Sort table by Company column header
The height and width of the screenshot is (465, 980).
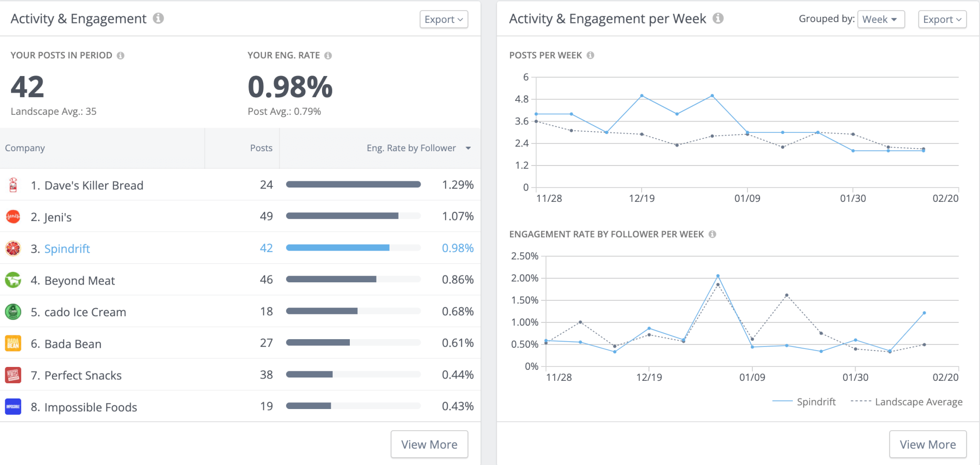25,148
